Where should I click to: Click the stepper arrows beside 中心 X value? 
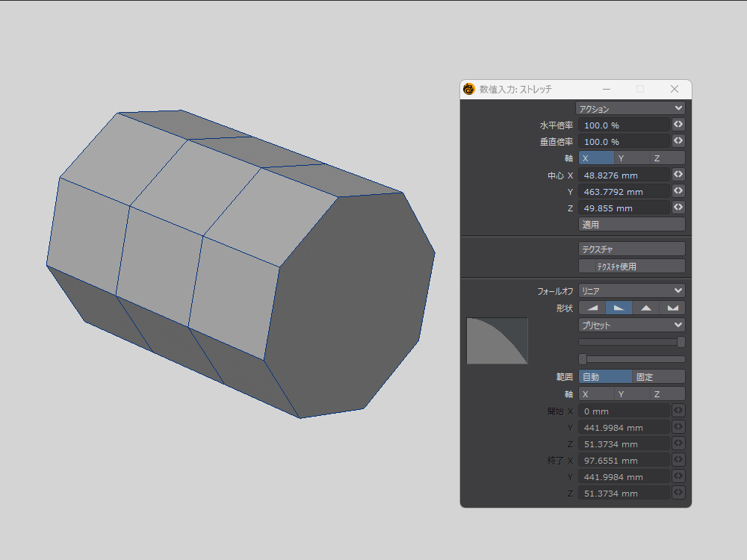pos(678,174)
